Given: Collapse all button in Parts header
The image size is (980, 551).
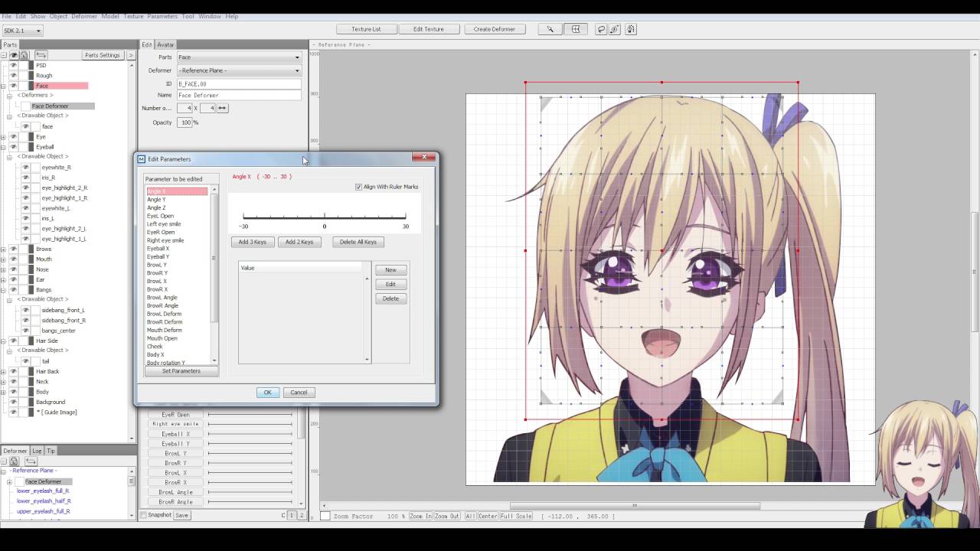Looking at the screenshot, I should tap(5, 55).
